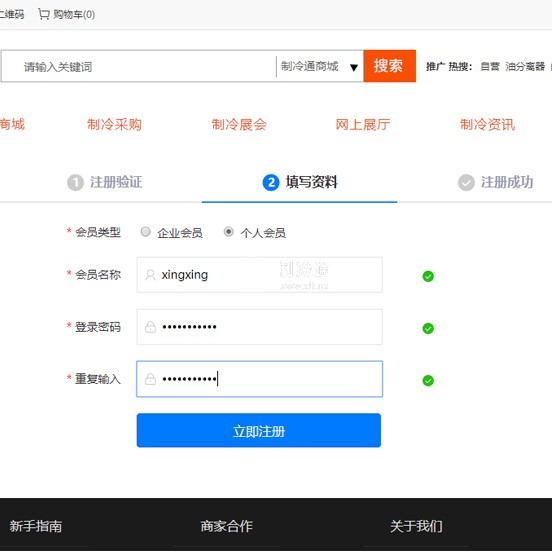
Task: Click the step 2 填写资料 number badge
Action: [271, 183]
